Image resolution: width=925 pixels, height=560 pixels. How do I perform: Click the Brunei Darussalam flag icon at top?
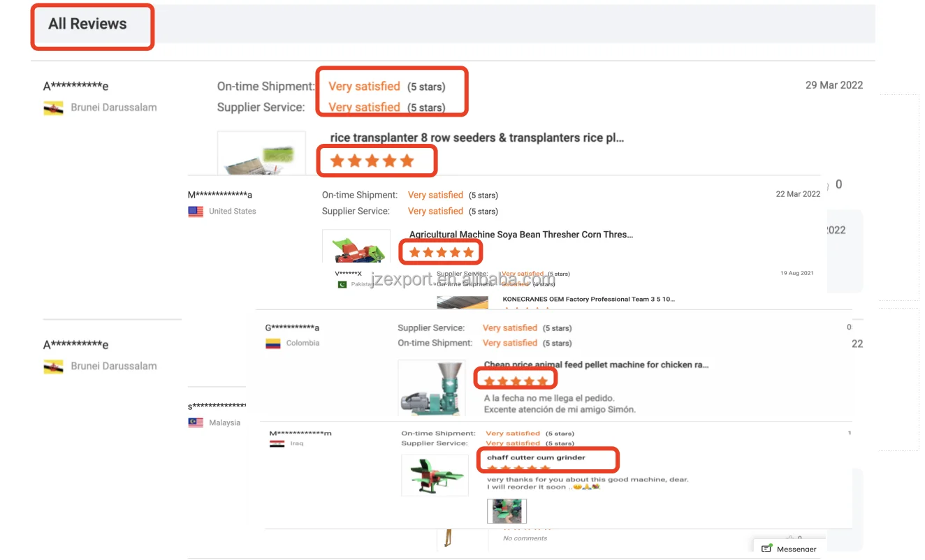(54, 108)
